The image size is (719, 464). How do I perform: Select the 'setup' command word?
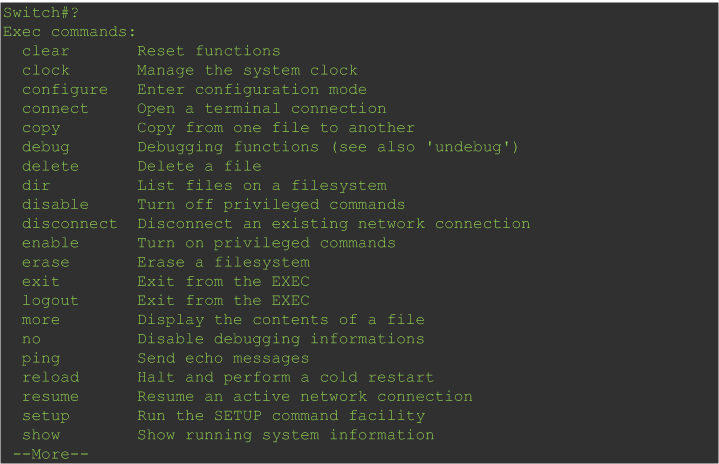click(x=46, y=416)
